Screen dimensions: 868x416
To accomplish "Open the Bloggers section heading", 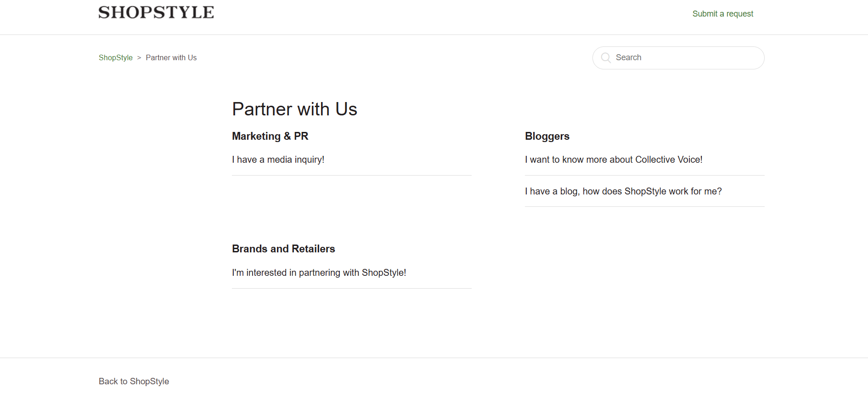I will point(547,136).
